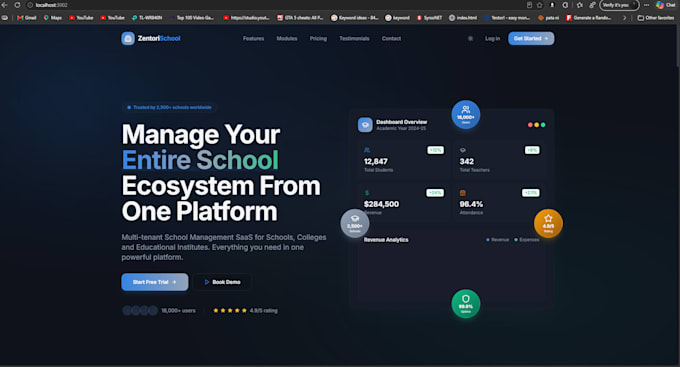Open the Gmail bookmark

26,18
